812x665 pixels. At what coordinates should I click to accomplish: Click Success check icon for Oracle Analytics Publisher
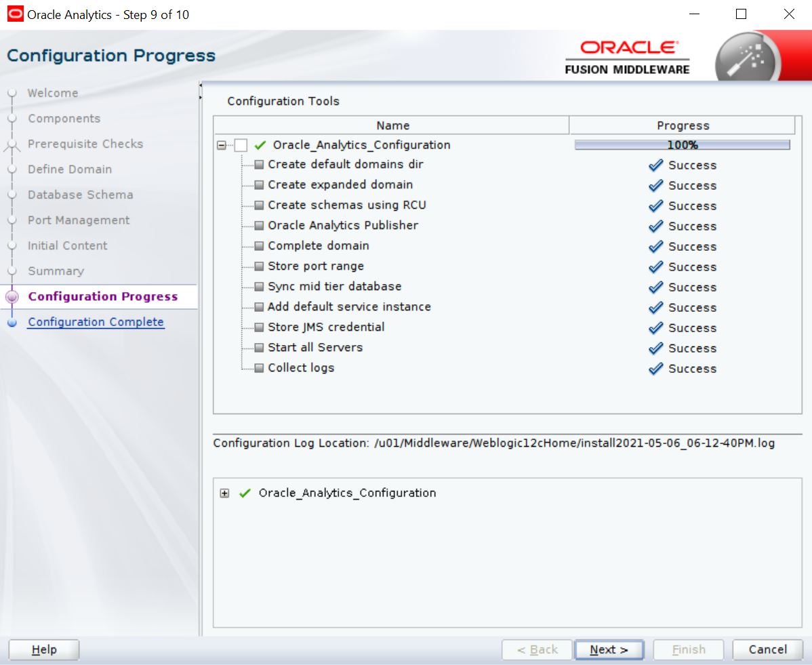point(655,226)
